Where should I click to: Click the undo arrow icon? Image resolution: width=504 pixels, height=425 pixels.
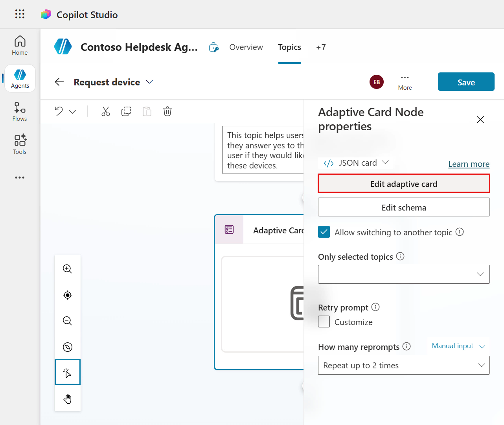pos(59,111)
